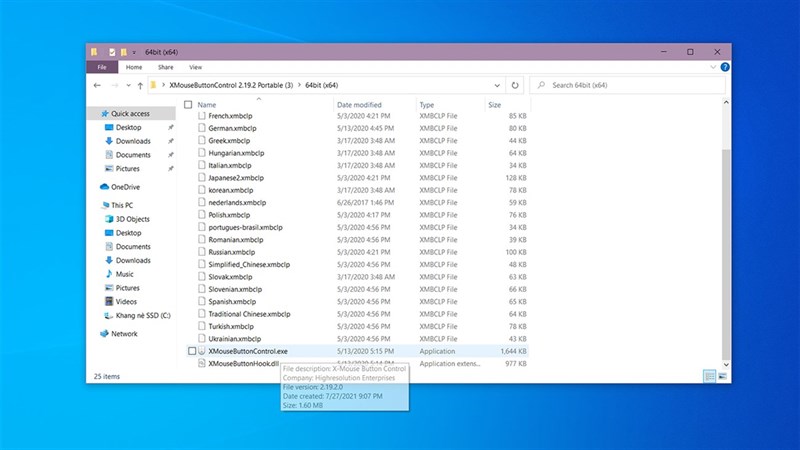The height and width of the screenshot is (450, 800).
Task: Switch to the View ribbon tab
Action: coord(195,67)
